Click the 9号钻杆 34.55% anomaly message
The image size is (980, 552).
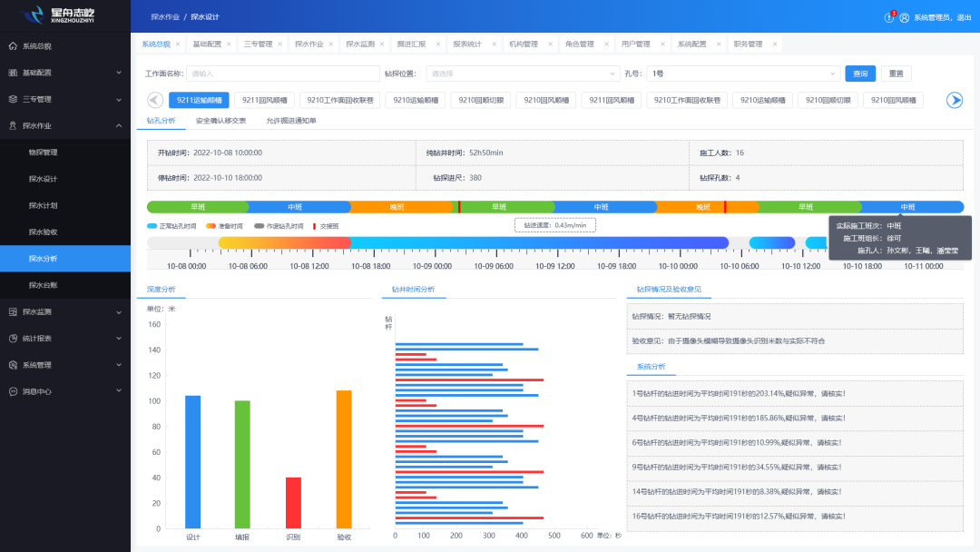click(737, 467)
